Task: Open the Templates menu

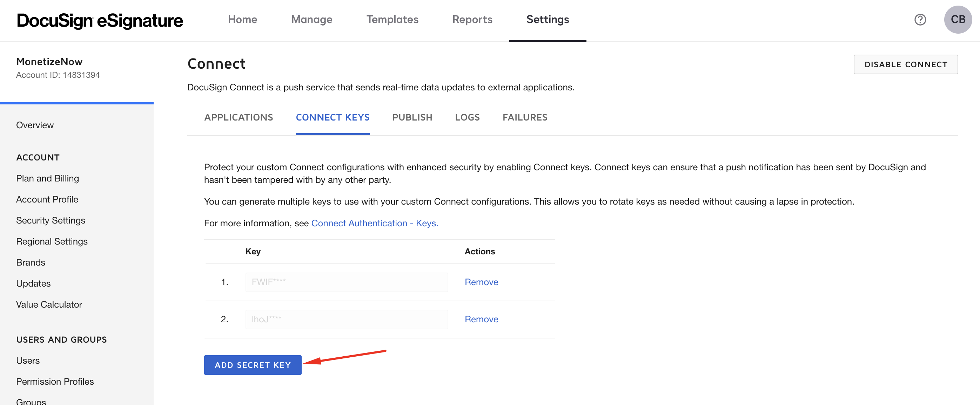Action: (392, 19)
